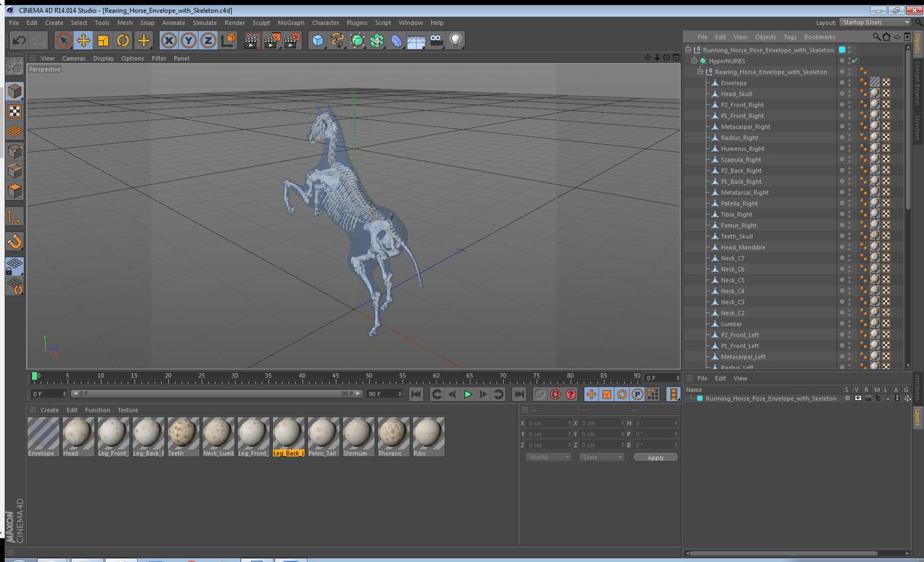
Task: Open the viewport Cameras menu
Action: point(74,58)
